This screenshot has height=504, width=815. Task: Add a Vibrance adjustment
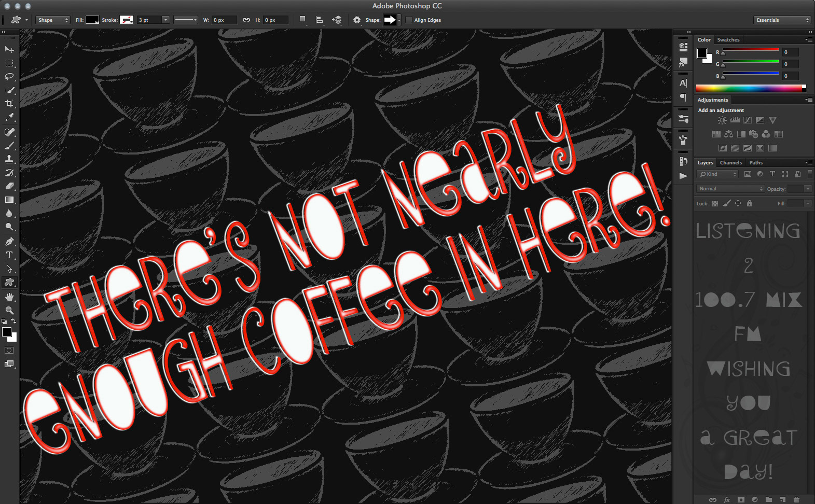pyautogui.click(x=772, y=120)
